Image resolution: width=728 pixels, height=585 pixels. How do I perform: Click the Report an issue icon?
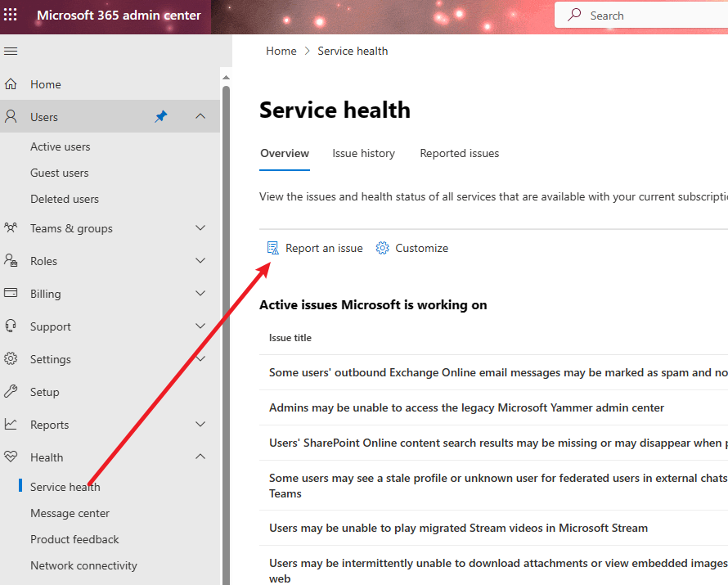click(x=273, y=248)
